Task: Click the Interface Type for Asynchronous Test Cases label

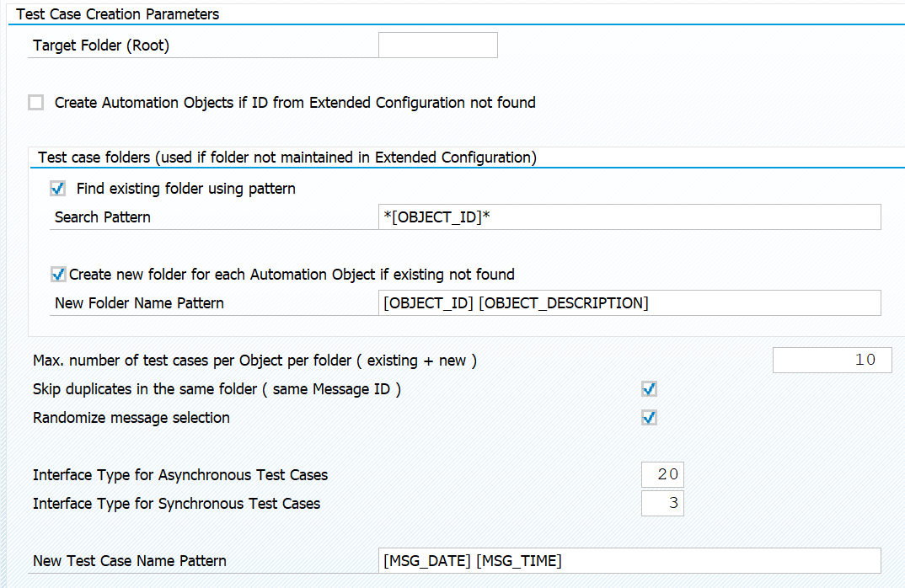Action: 180,475
